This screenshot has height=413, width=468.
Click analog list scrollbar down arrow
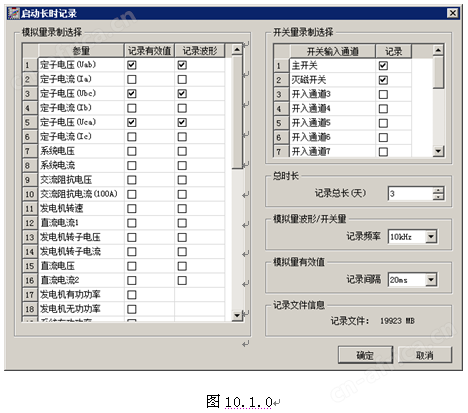pyautogui.click(x=237, y=315)
